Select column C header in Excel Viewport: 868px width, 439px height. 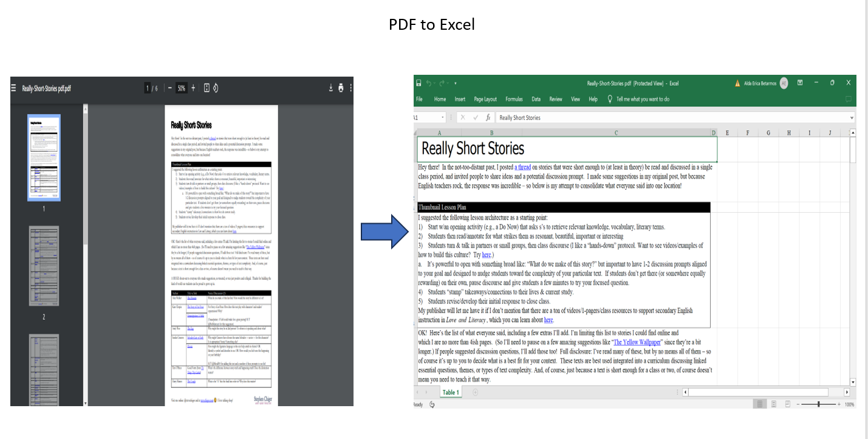click(x=615, y=133)
